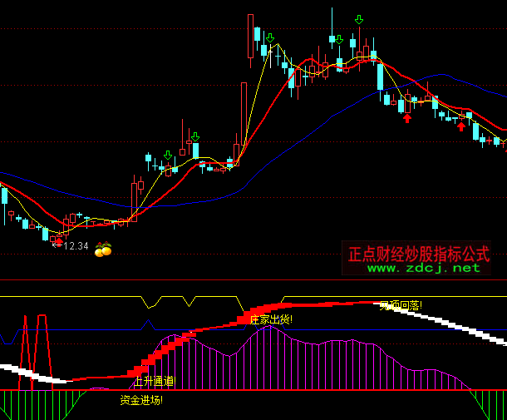Click the leftmost green down arrow marker
Viewport: 507px width, 420px height.
coord(168,155)
